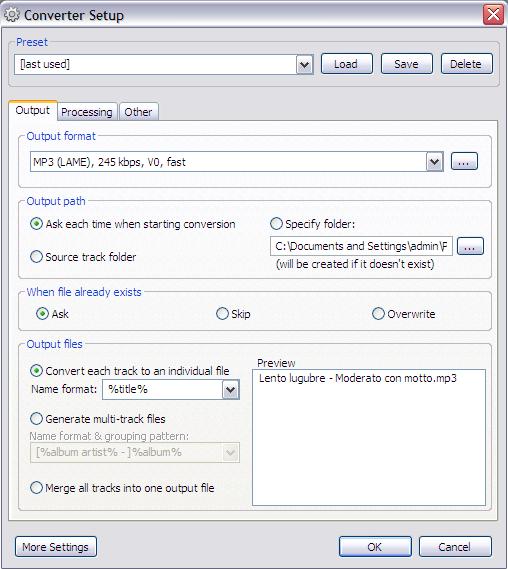Open output format settings ellipsis button
This screenshot has width=508, height=569.
click(x=464, y=161)
